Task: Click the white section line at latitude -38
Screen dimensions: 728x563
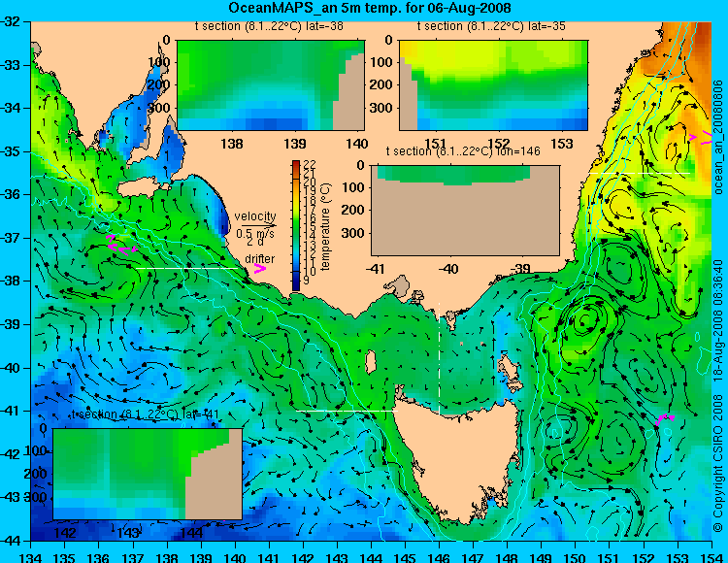Action: (x=187, y=268)
